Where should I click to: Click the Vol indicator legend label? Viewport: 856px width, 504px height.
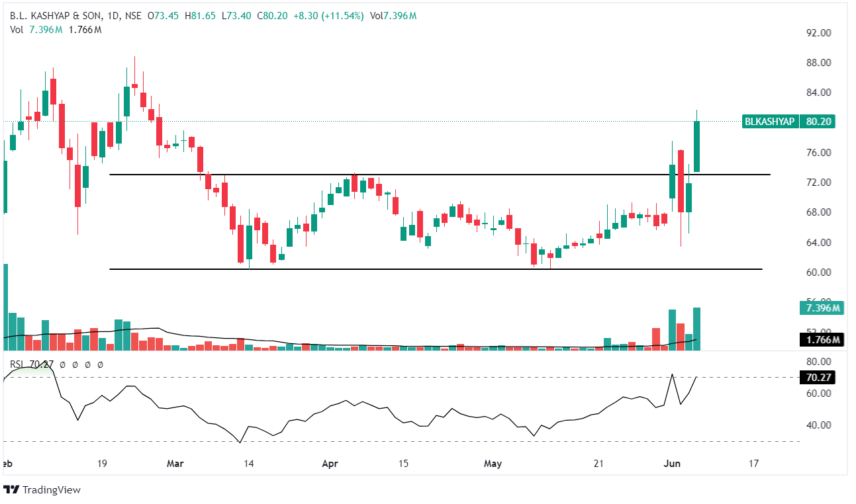(x=16, y=29)
